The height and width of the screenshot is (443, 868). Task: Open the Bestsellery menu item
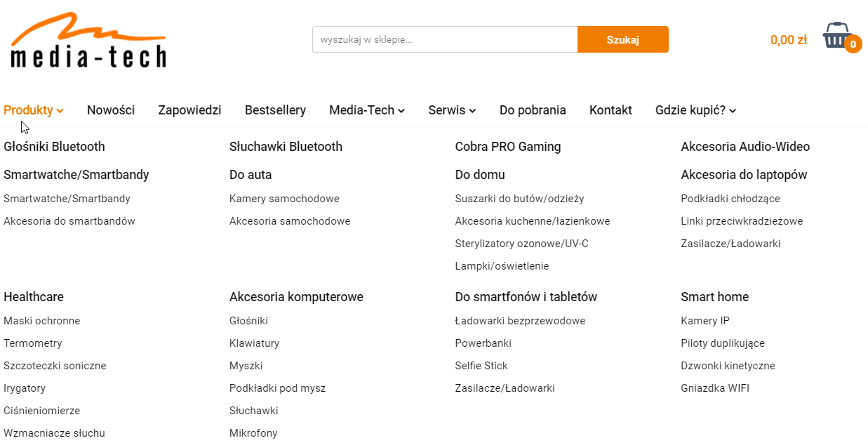point(275,110)
